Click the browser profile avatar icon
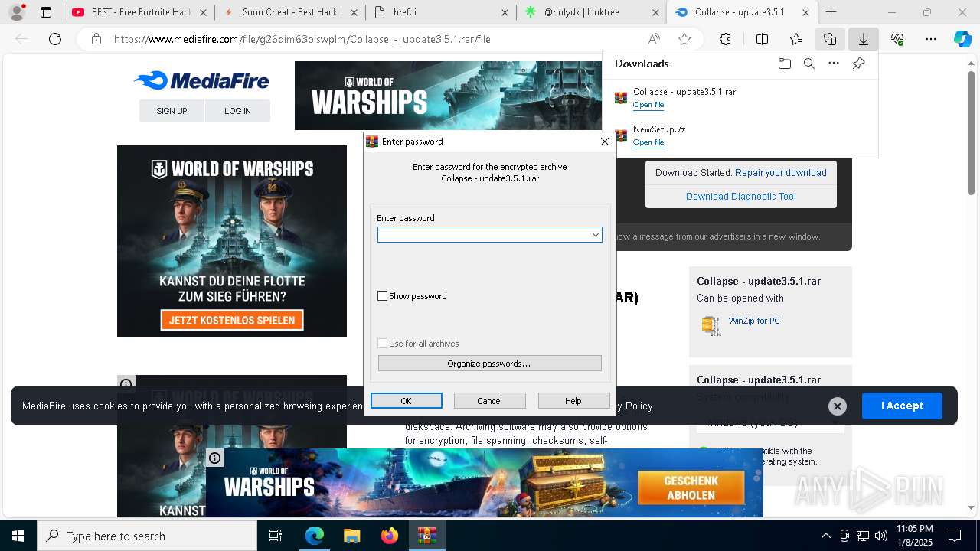This screenshot has height=551, width=980. pyautogui.click(x=17, y=12)
